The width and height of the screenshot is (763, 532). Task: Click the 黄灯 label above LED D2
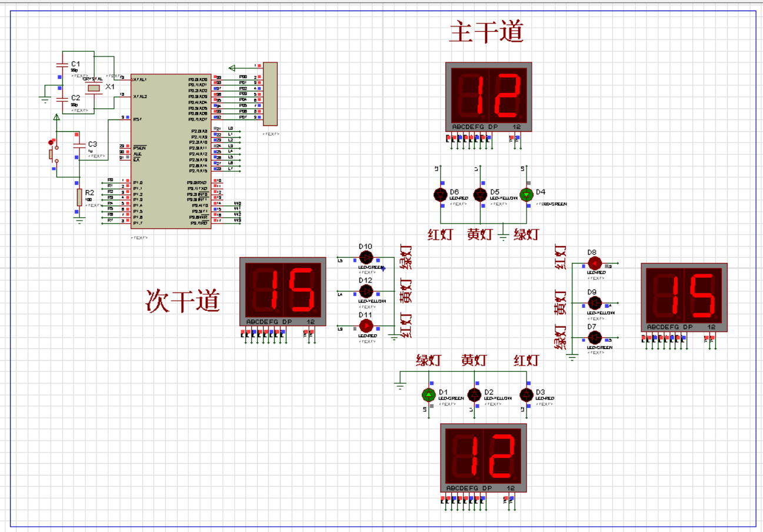[x=474, y=360]
